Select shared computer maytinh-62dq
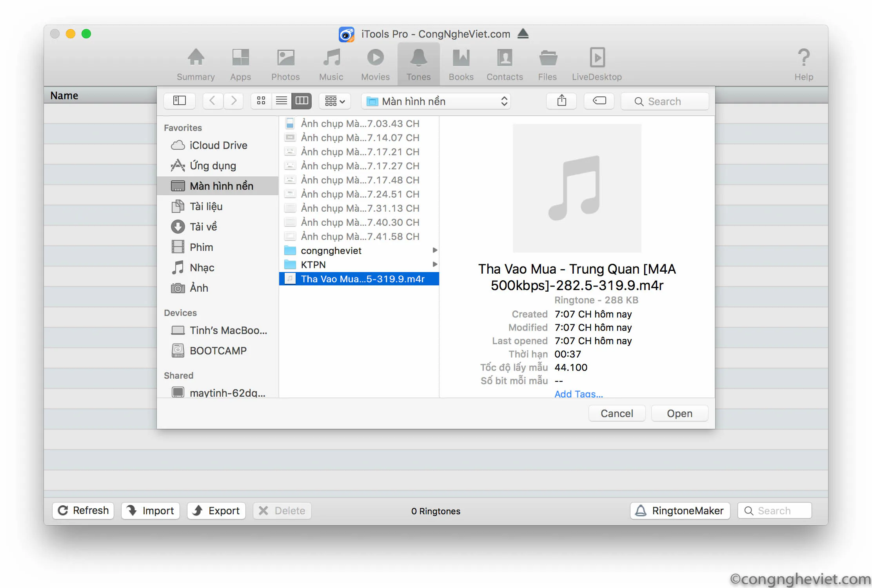The height and width of the screenshot is (588, 872). pyautogui.click(x=218, y=392)
